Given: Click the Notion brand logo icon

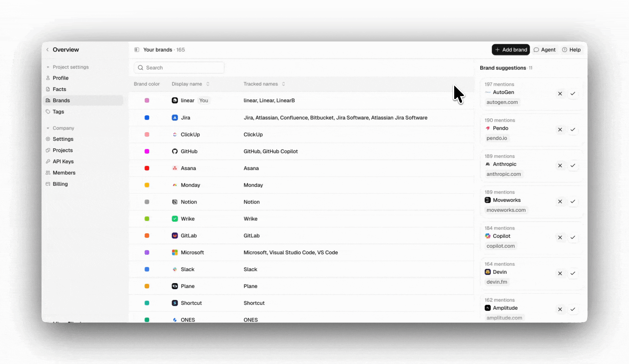Looking at the screenshot, I should click(x=175, y=202).
